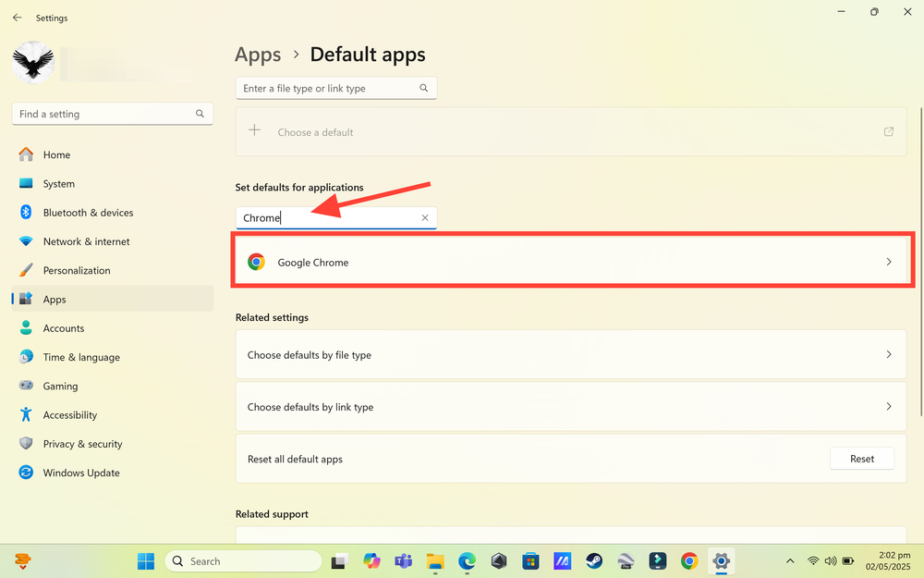Open the dark hexagon app on taskbar
The height and width of the screenshot is (578, 924).
pyautogui.click(x=499, y=561)
